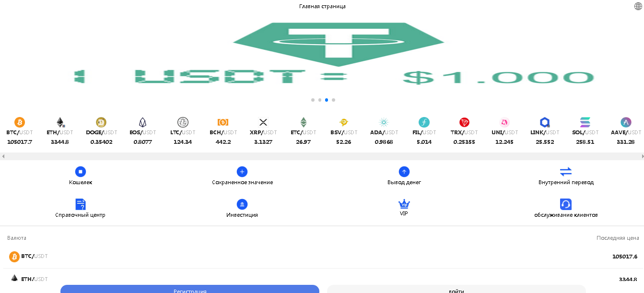Go to the first banner slide dot
The width and height of the screenshot is (644, 293).
click(x=313, y=100)
